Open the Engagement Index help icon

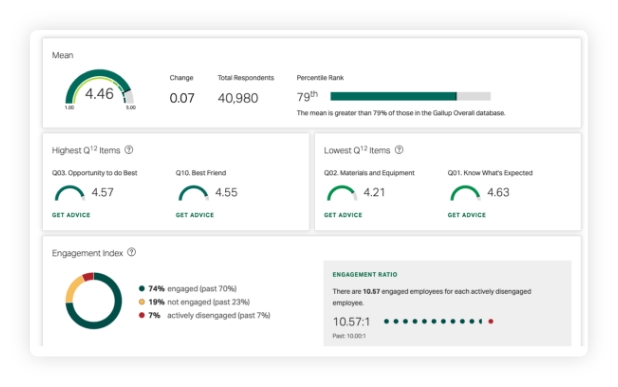132,252
